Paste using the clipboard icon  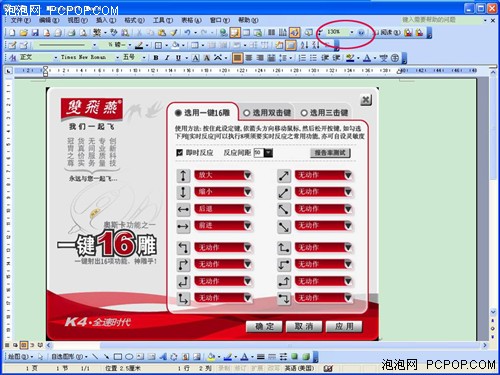pos(162,33)
